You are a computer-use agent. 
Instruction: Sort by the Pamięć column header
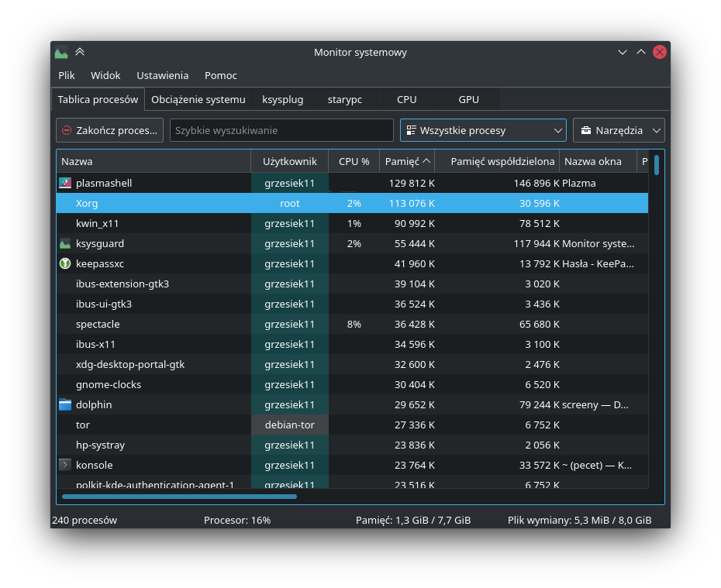pos(406,162)
